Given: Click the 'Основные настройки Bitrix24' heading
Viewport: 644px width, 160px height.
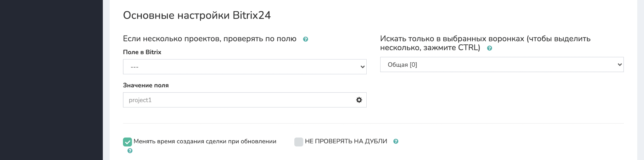Looking at the screenshot, I should 197,15.
